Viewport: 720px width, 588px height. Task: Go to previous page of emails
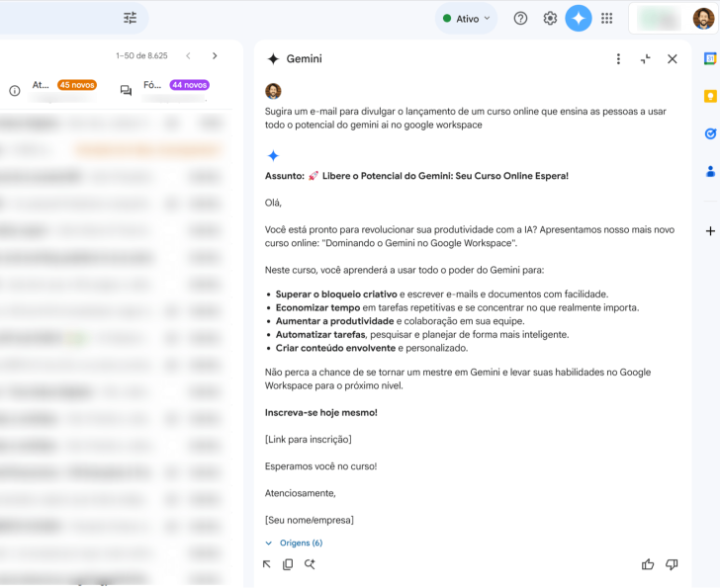coord(188,56)
